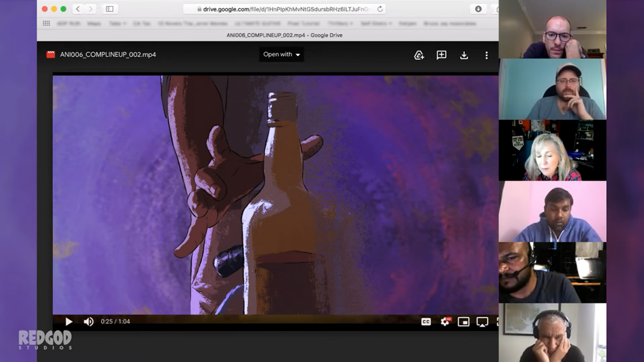This screenshot has height=362, width=644.
Task: Toggle closed captions with the CC button
Action: [426, 322]
